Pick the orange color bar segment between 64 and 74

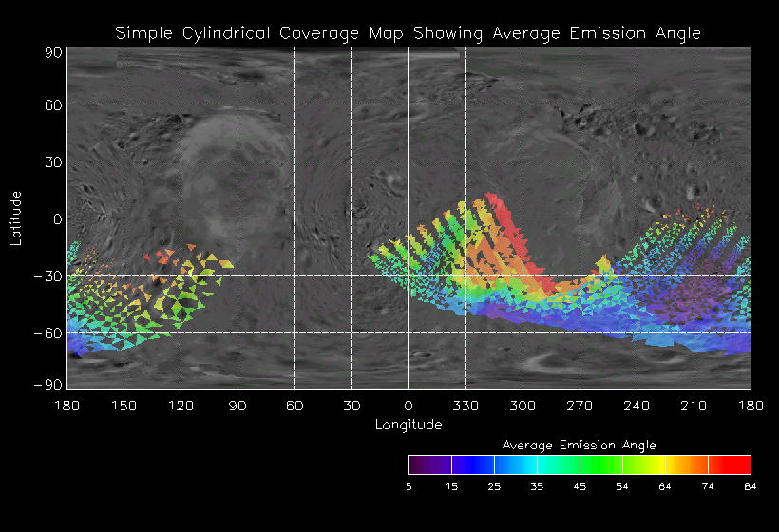(x=687, y=465)
